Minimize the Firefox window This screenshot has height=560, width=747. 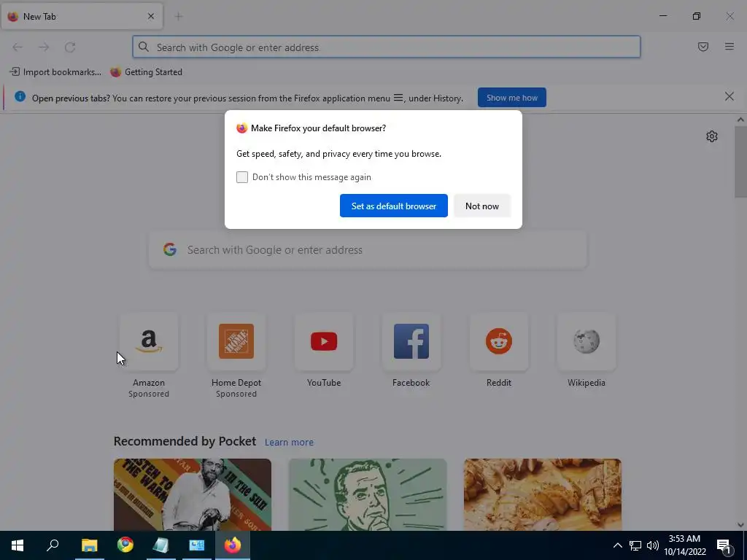[x=663, y=16]
